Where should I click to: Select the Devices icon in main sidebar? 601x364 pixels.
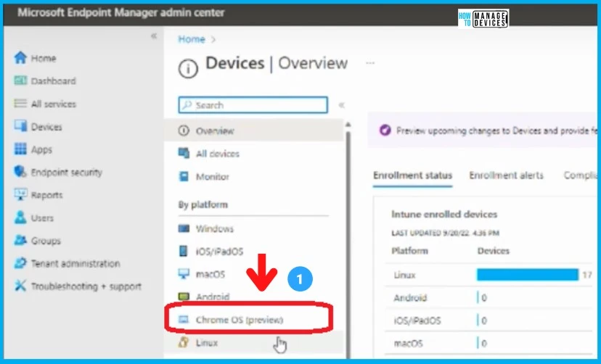(20, 126)
